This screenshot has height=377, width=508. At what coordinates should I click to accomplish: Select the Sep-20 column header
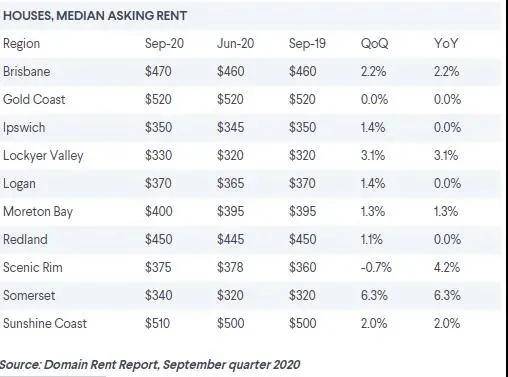(164, 44)
